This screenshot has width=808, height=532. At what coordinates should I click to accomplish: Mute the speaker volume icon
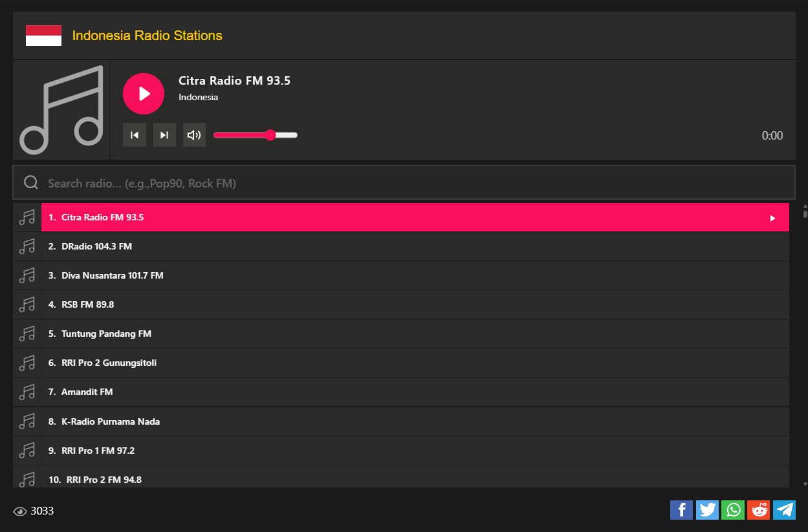click(x=194, y=135)
